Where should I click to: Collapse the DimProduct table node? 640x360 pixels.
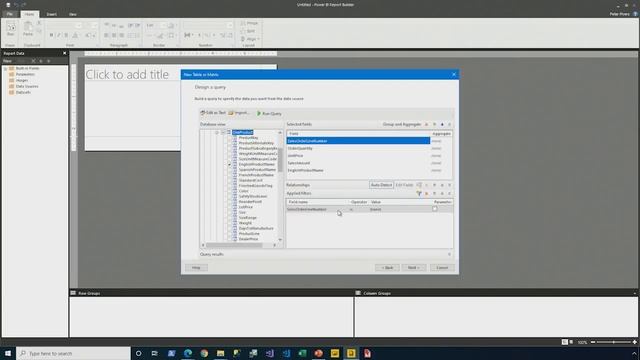click(x=217, y=133)
